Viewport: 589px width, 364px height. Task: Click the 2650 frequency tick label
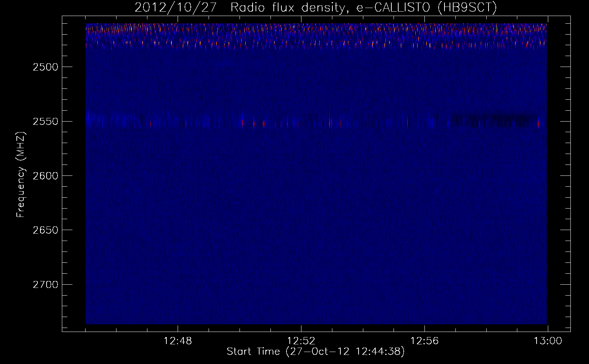click(45, 230)
